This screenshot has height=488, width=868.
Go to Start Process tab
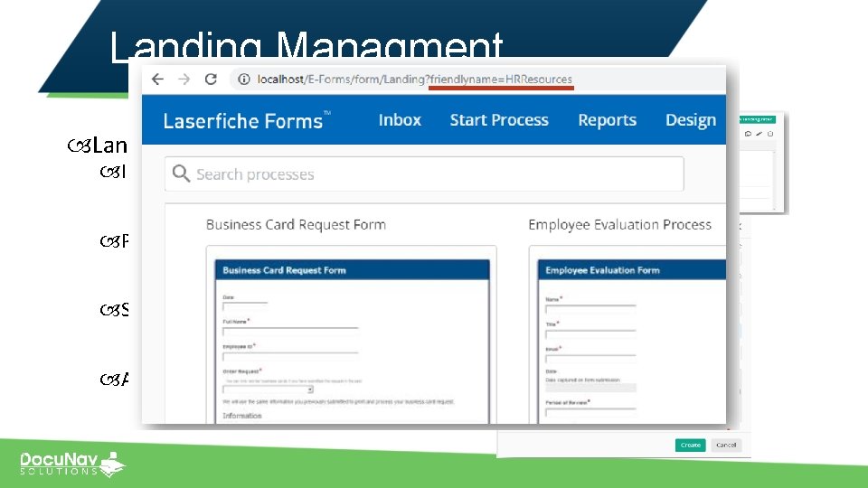499,120
